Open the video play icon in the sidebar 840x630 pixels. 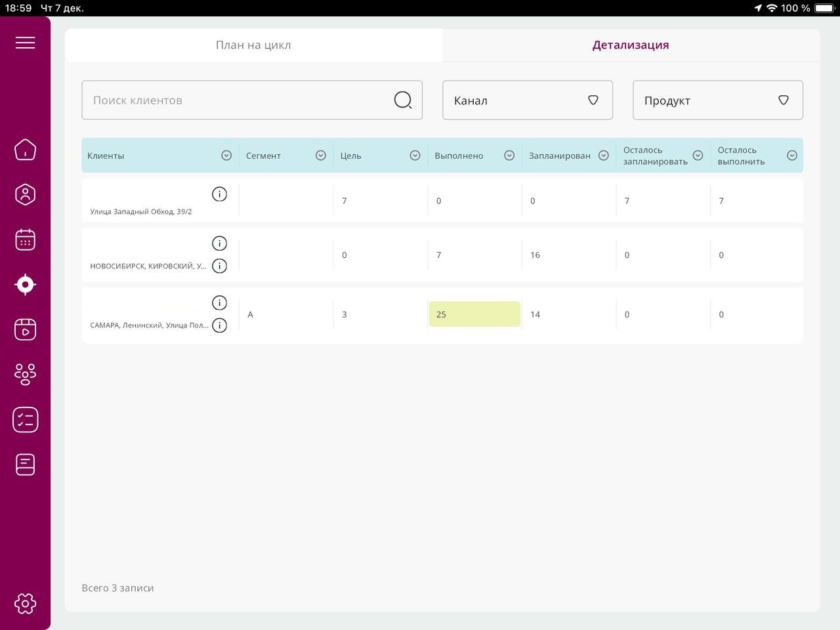pos(25,329)
